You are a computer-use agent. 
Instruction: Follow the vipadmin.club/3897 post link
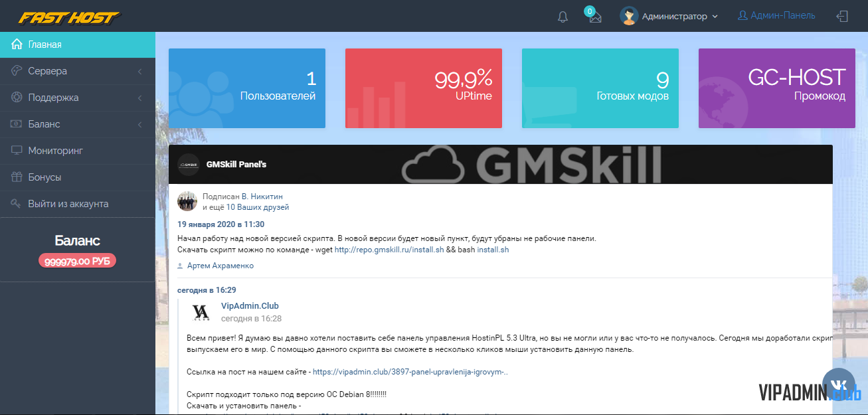[x=411, y=372]
